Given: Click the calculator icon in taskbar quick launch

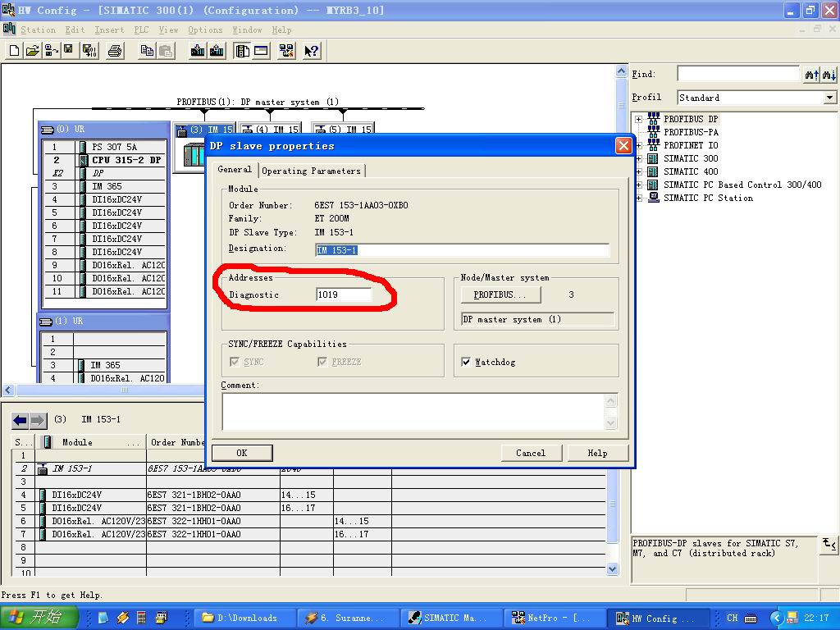Looking at the screenshot, I should pyautogui.click(x=141, y=618).
